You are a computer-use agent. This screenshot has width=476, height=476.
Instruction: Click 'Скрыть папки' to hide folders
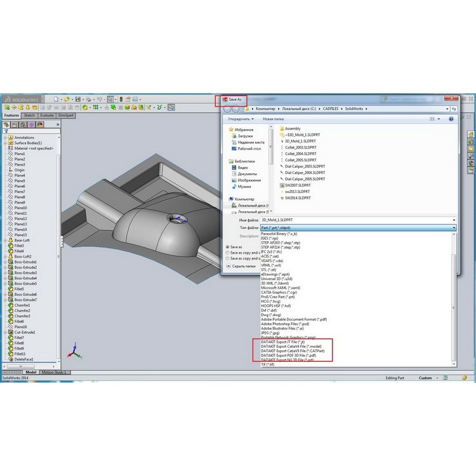(x=241, y=266)
